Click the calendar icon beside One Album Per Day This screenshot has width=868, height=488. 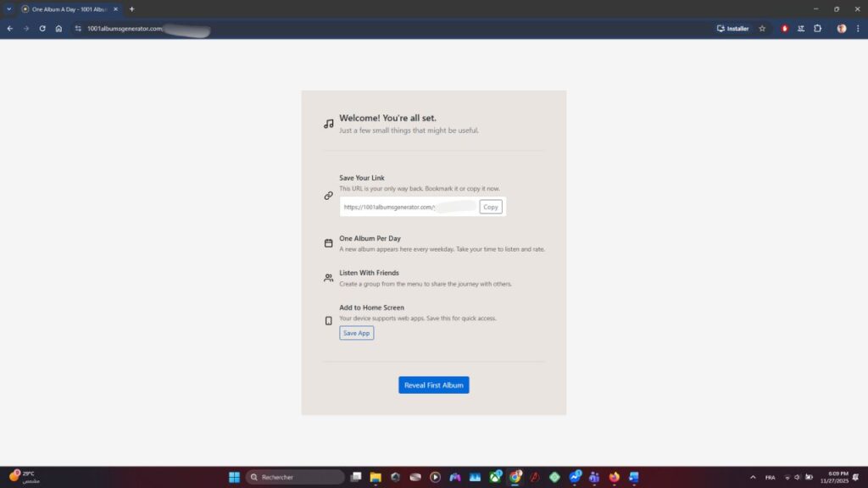tap(329, 243)
